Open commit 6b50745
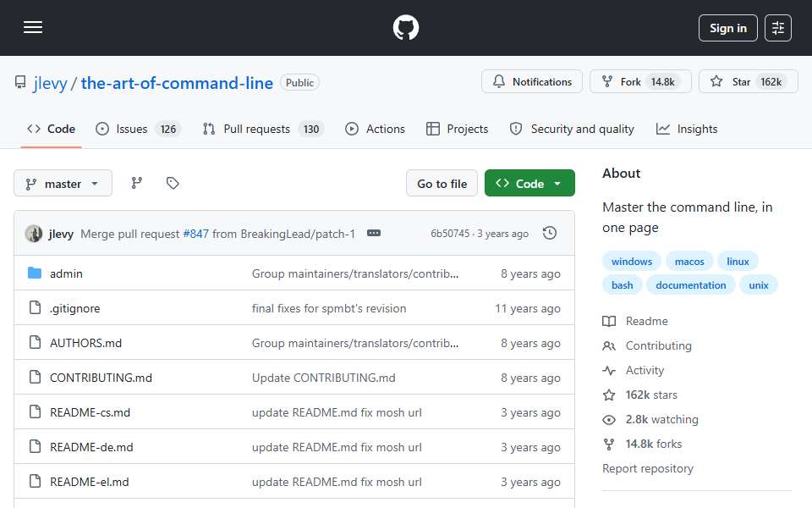 point(449,234)
